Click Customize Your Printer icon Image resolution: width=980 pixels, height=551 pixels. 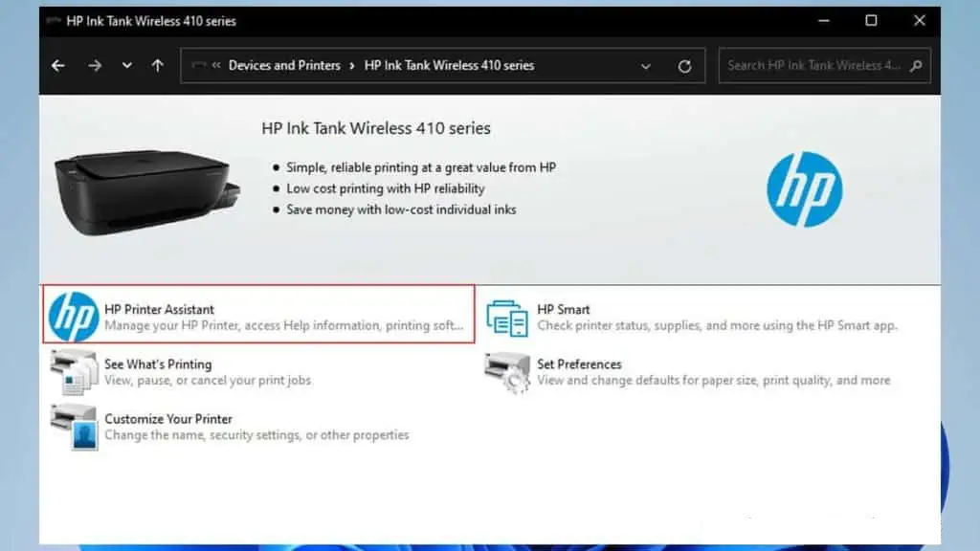(74, 428)
